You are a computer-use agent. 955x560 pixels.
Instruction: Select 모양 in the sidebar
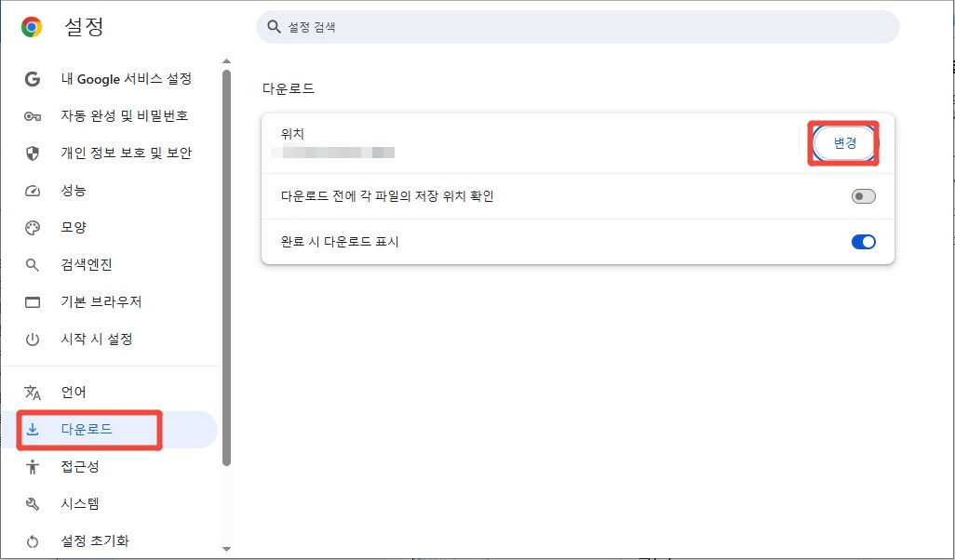74,228
